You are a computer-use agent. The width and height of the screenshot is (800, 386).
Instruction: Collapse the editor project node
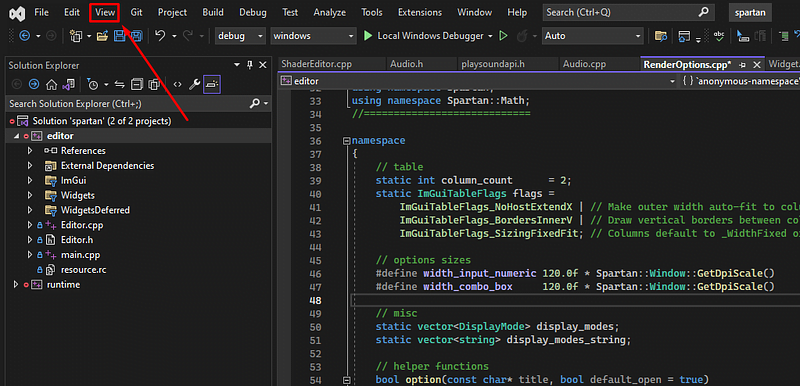pyautogui.click(x=16, y=136)
